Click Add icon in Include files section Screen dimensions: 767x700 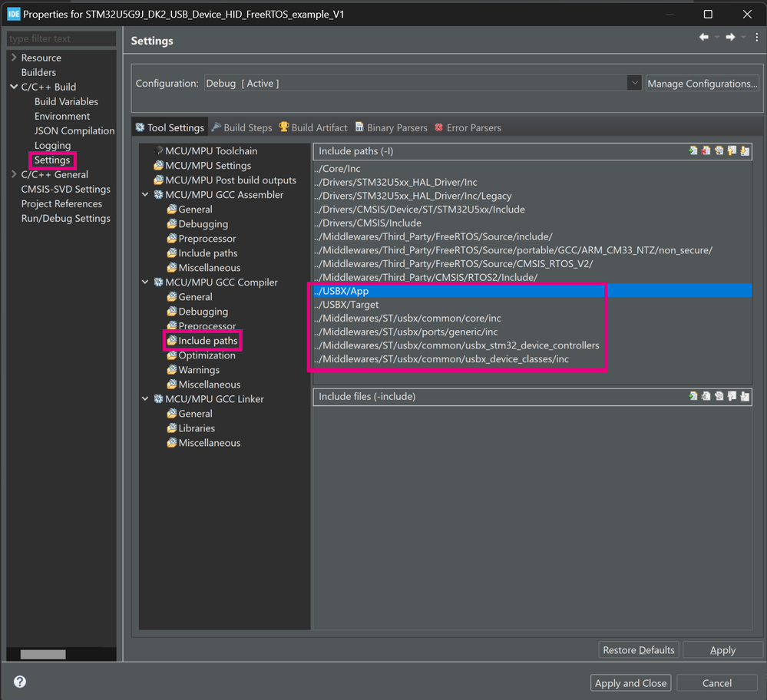(693, 397)
